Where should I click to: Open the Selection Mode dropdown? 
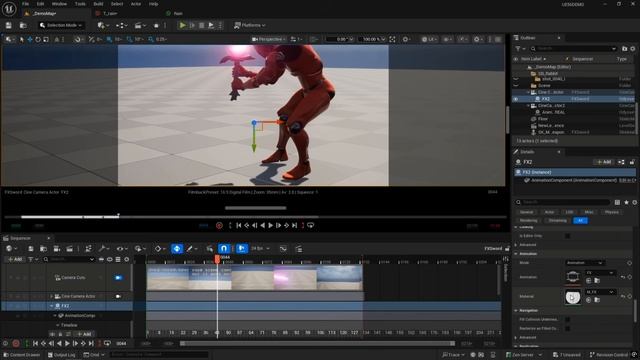tap(61, 25)
